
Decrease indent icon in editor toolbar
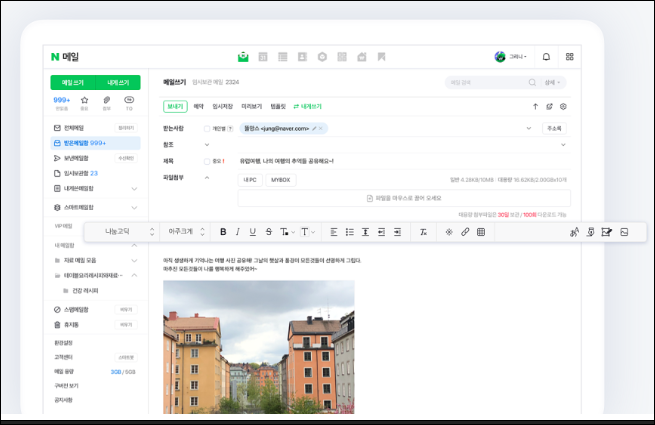coord(381,232)
